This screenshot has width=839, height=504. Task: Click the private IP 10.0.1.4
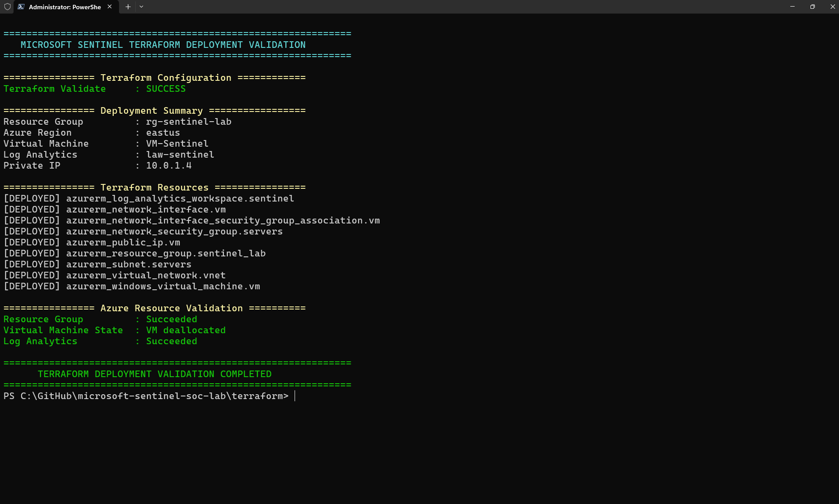[169, 166]
